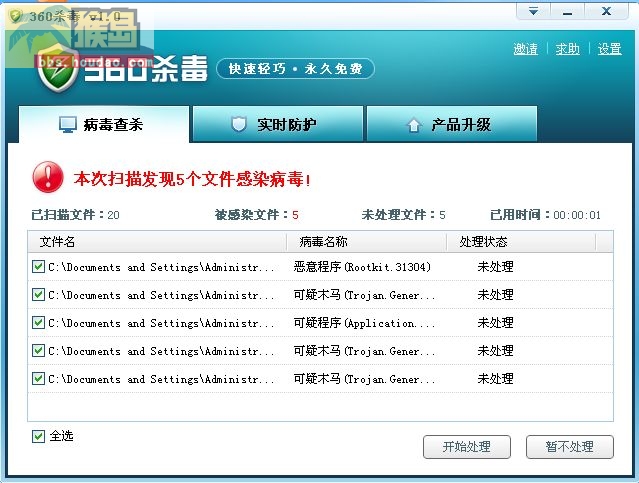Viewport: 639px width, 483px height.
Task: Click the 已用时间 00:00:01 value
Action: click(x=577, y=215)
